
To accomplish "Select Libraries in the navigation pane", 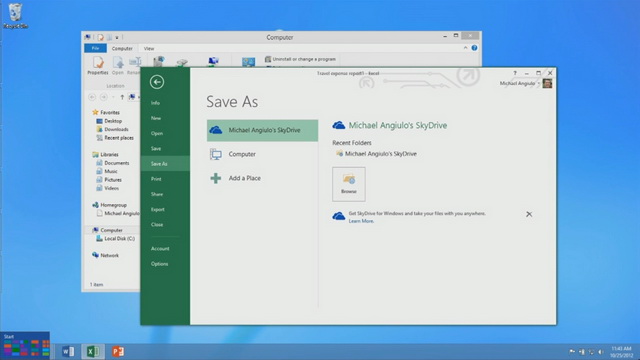I will (x=105, y=154).
